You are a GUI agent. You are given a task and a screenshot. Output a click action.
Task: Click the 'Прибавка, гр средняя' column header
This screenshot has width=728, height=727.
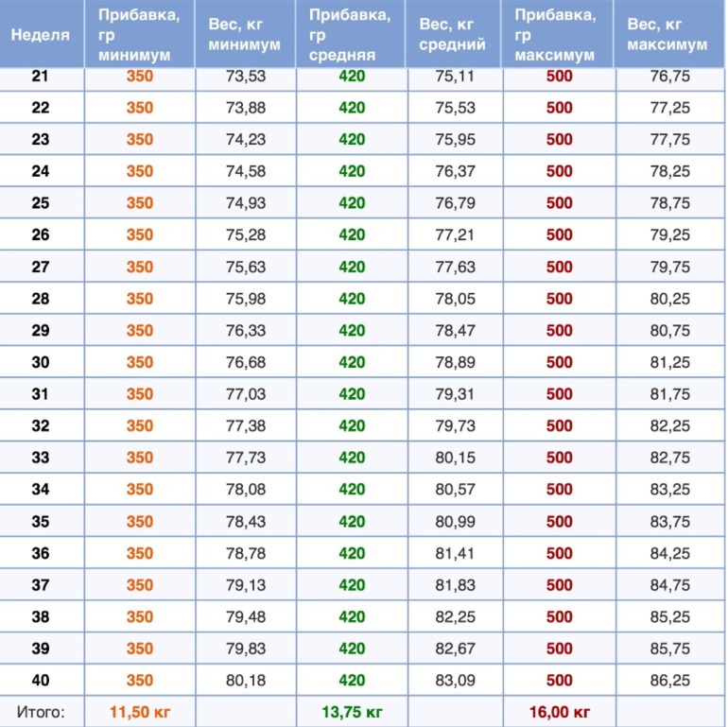349,35
